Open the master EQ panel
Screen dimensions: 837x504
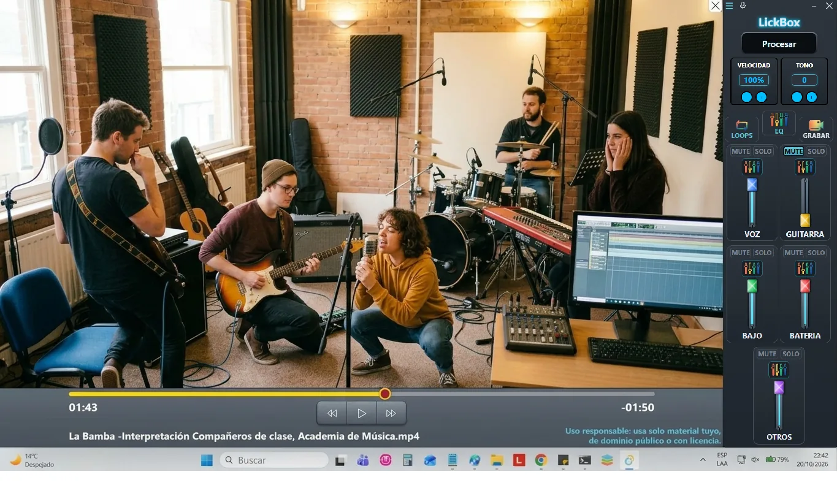[779, 123]
